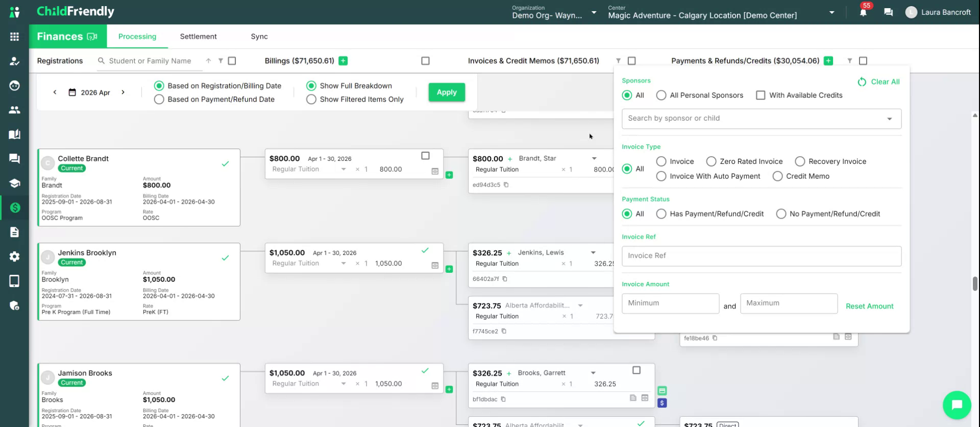The width and height of the screenshot is (980, 427).
Task: Open the chat icon in the top bar
Action: pyautogui.click(x=889, y=12)
